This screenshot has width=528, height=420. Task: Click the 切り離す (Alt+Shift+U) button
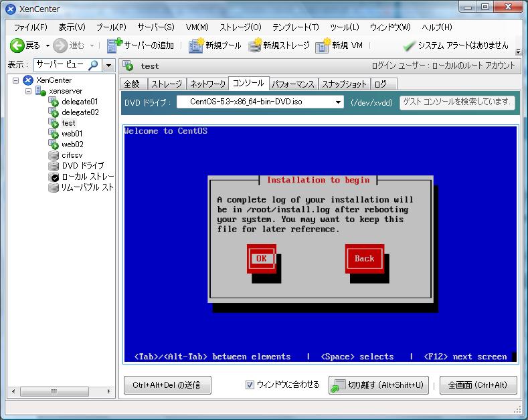point(379,385)
